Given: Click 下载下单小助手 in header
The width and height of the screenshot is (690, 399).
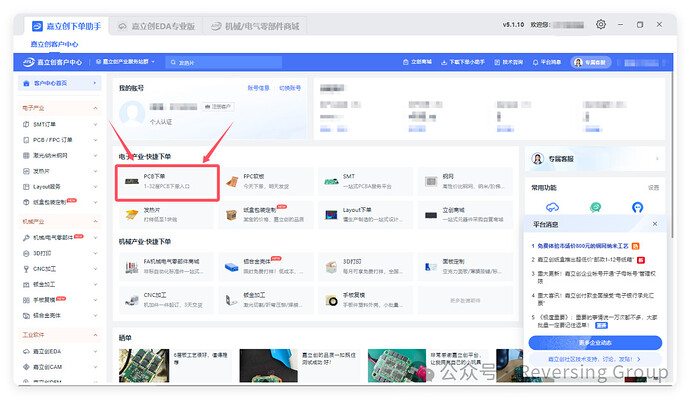Looking at the screenshot, I should tap(462, 62).
